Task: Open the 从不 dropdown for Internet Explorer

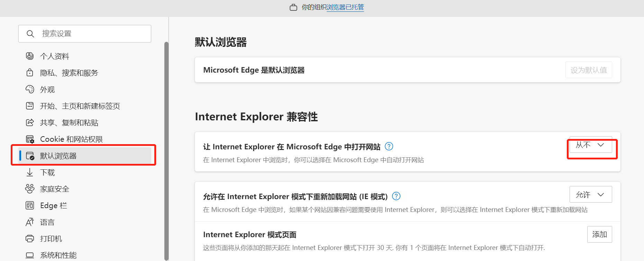Action: point(591,145)
